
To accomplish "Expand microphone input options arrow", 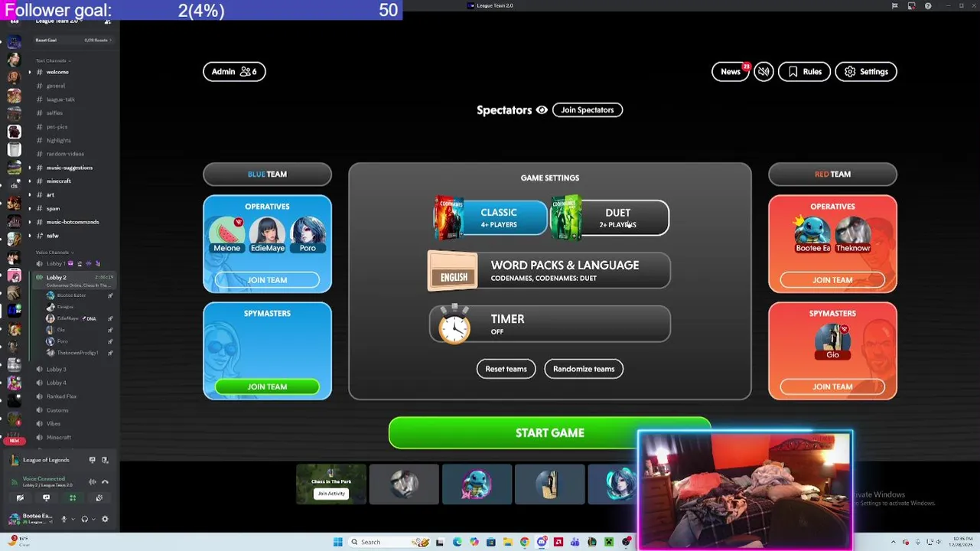I will (73, 519).
